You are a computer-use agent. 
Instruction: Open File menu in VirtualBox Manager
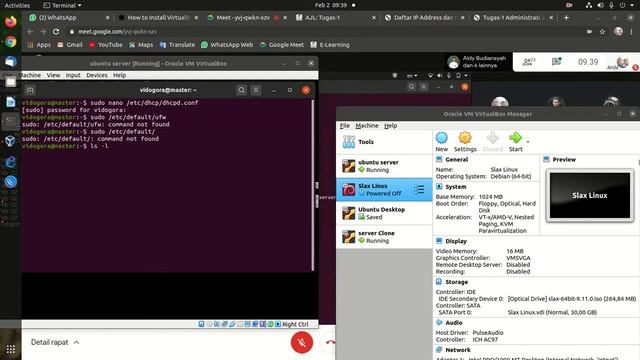344,126
